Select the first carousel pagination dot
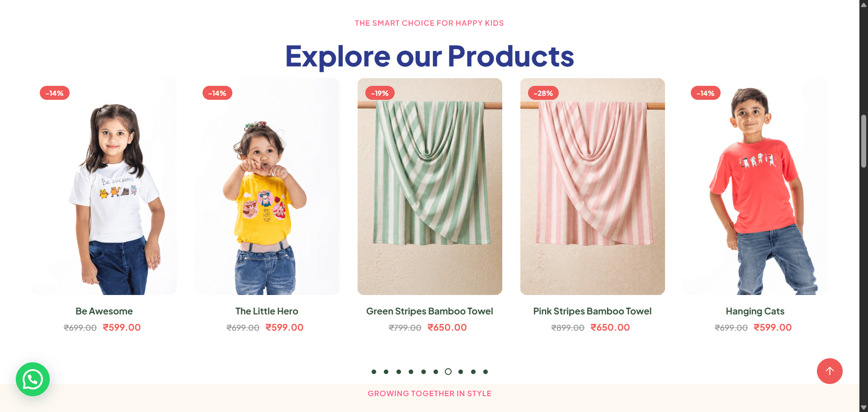This screenshot has height=412, width=868. point(374,372)
